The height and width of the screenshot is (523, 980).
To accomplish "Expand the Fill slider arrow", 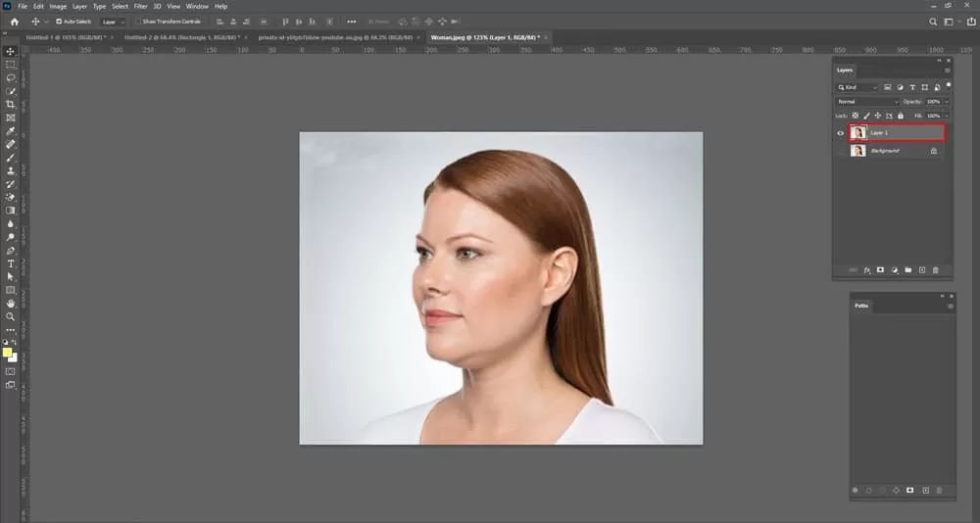I will [947, 116].
